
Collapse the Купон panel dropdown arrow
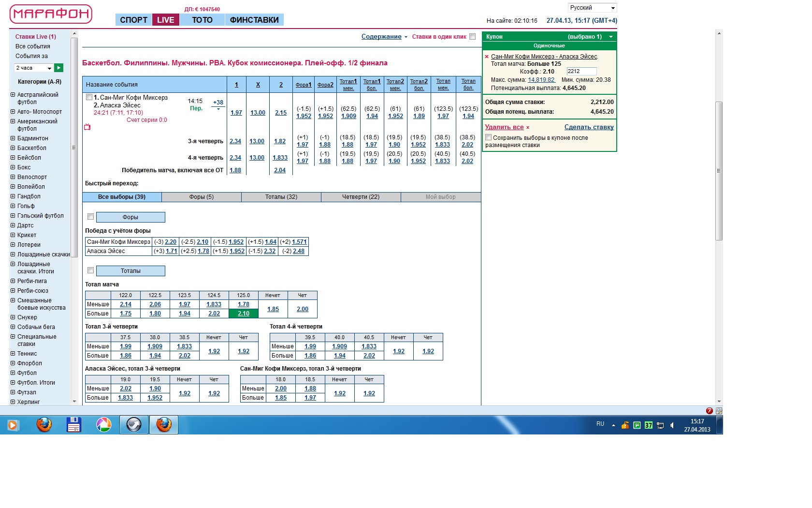coord(611,37)
